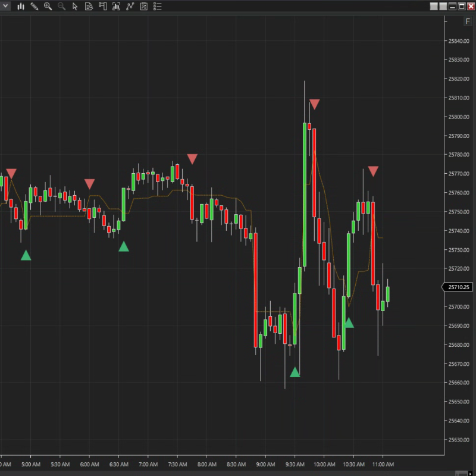Screen dimensions: 476x476
Task: Minimize the chart window
Action: [452, 7]
